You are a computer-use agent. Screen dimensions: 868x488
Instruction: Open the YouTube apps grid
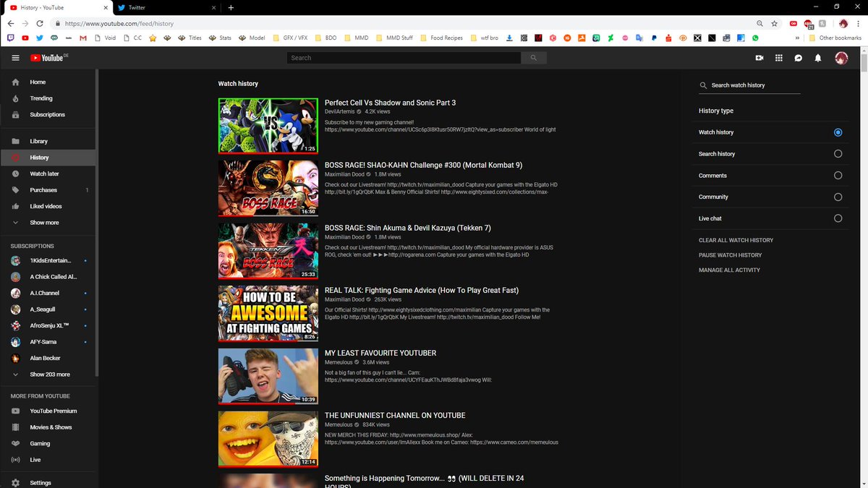tap(779, 58)
